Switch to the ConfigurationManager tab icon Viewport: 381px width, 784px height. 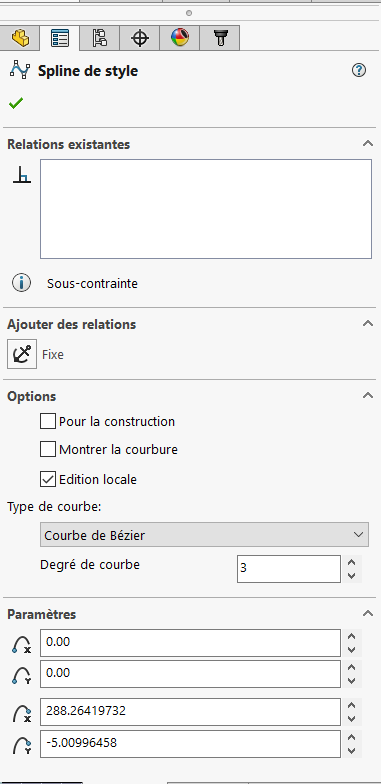(100, 38)
